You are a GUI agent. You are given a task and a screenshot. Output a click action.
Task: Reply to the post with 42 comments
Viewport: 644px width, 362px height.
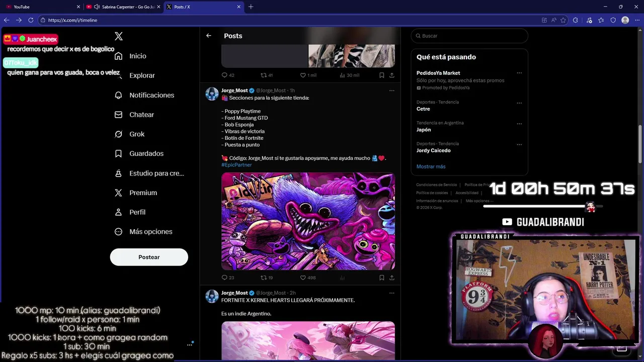coord(228,75)
